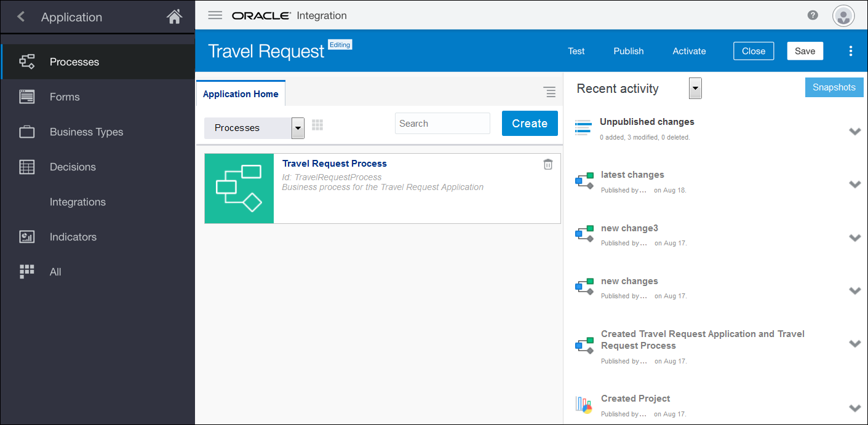The width and height of the screenshot is (868, 425).
Task: Open Integrations in the sidebar
Action: [98, 202]
